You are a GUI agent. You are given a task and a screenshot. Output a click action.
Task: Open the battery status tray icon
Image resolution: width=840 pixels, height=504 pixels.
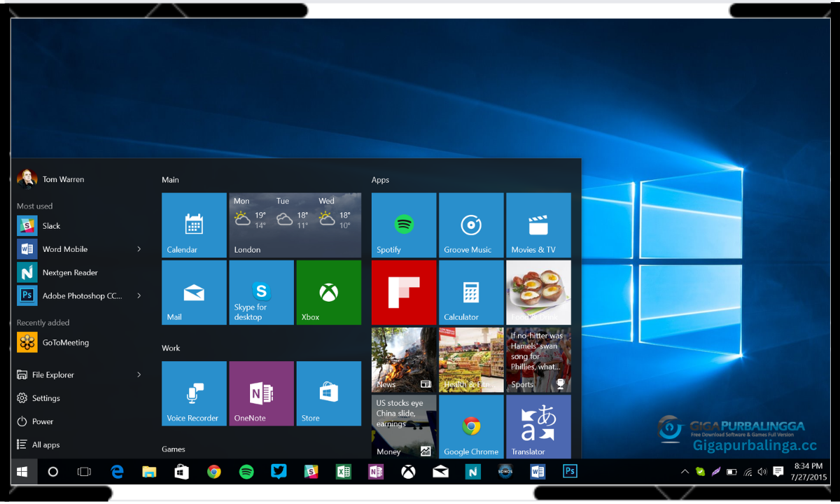coord(731,472)
